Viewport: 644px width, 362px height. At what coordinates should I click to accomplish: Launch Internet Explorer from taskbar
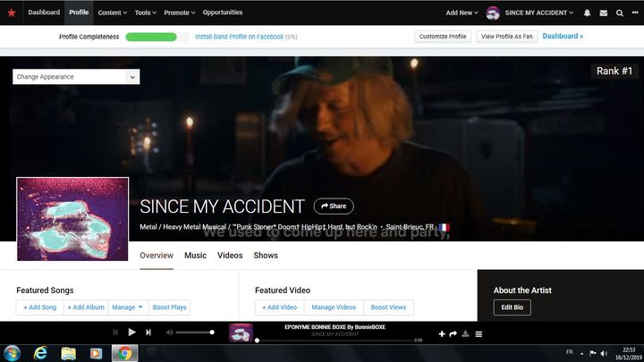pyautogui.click(x=40, y=353)
